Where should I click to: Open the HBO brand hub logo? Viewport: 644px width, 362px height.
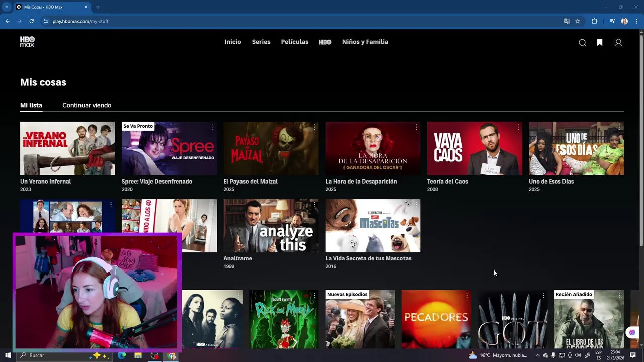click(x=325, y=42)
